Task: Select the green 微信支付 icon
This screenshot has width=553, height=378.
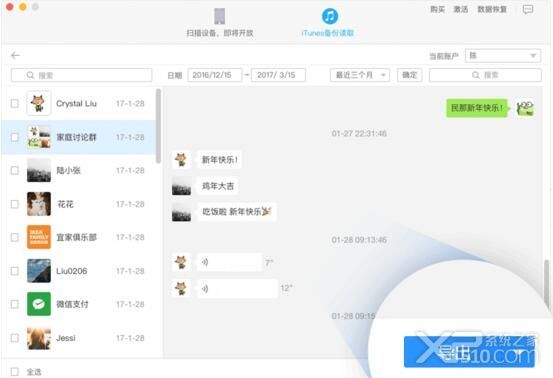Action: coord(39,304)
